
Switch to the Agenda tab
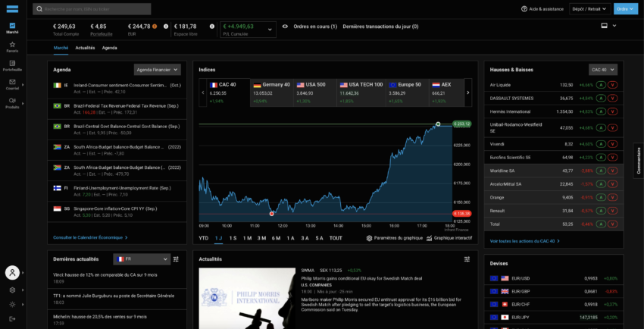click(x=110, y=48)
